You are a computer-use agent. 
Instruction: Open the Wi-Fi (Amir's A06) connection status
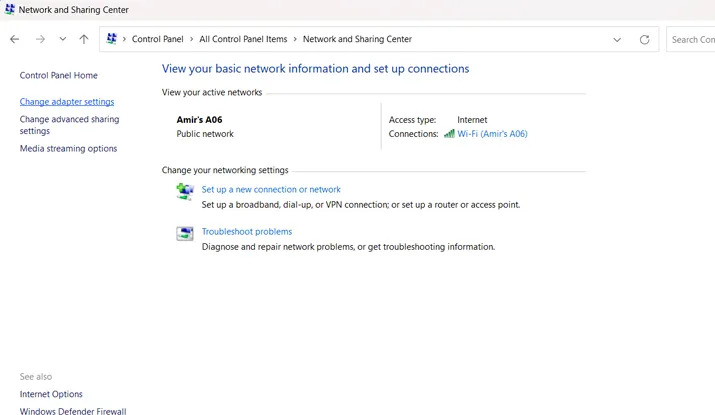492,134
